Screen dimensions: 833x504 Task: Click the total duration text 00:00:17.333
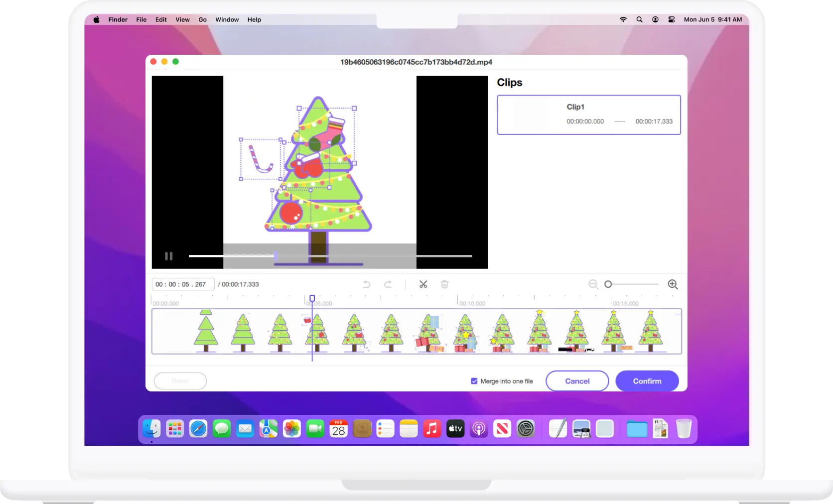(240, 284)
